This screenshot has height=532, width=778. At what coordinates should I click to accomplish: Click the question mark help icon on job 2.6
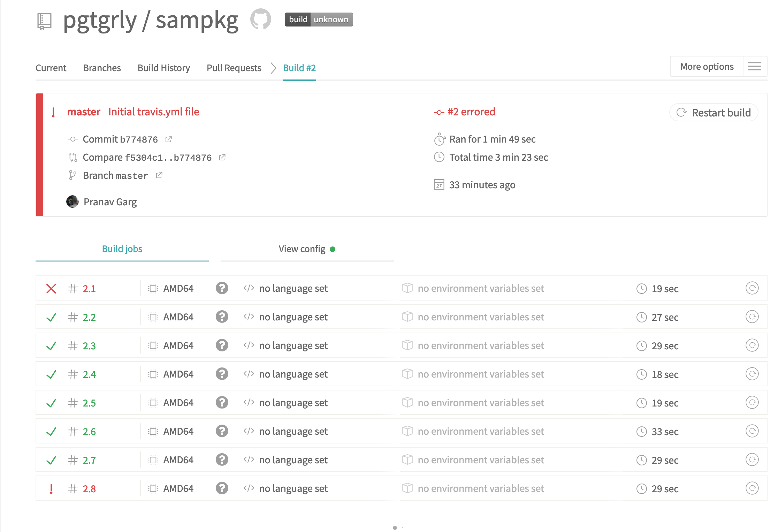click(222, 431)
